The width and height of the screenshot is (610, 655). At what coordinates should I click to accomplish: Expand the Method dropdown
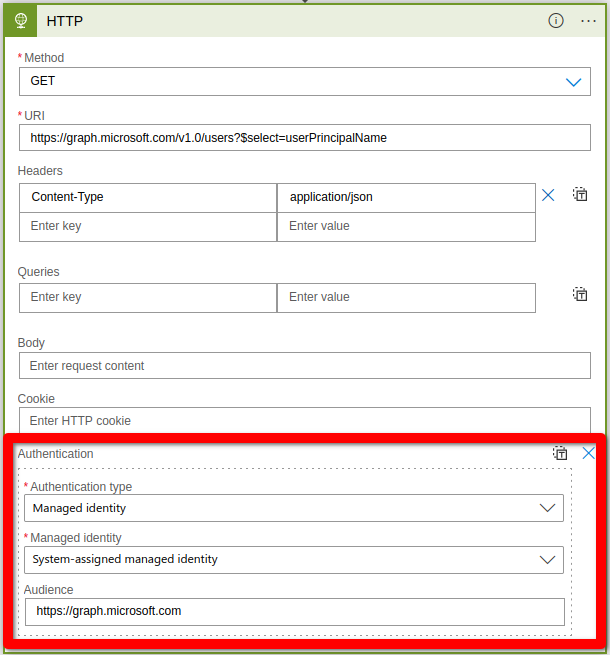click(573, 81)
